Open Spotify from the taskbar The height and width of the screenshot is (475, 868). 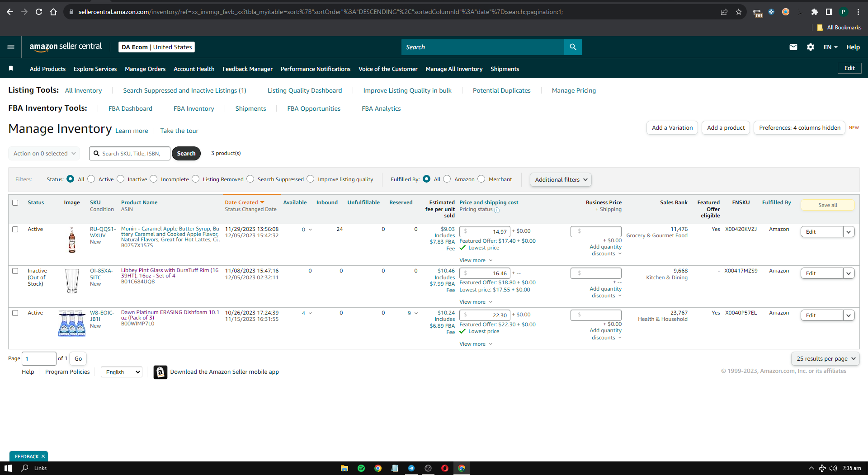[361, 468]
